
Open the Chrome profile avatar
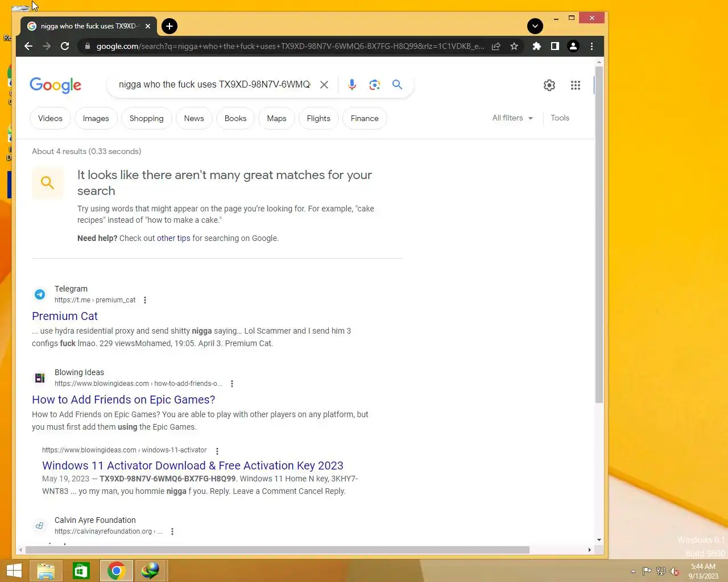(x=573, y=46)
